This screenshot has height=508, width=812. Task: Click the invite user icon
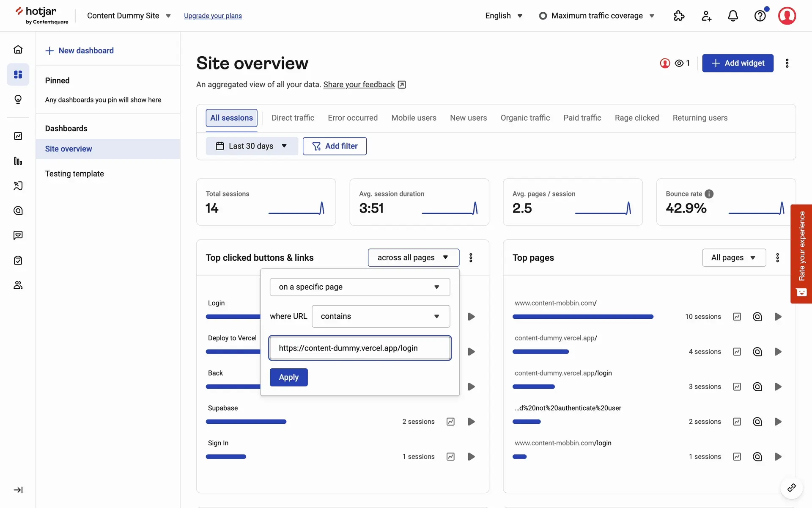pos(706,16)
